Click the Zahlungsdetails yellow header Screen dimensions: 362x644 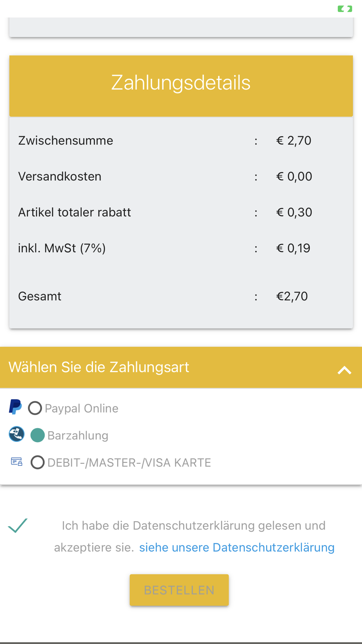coord(181,86)
